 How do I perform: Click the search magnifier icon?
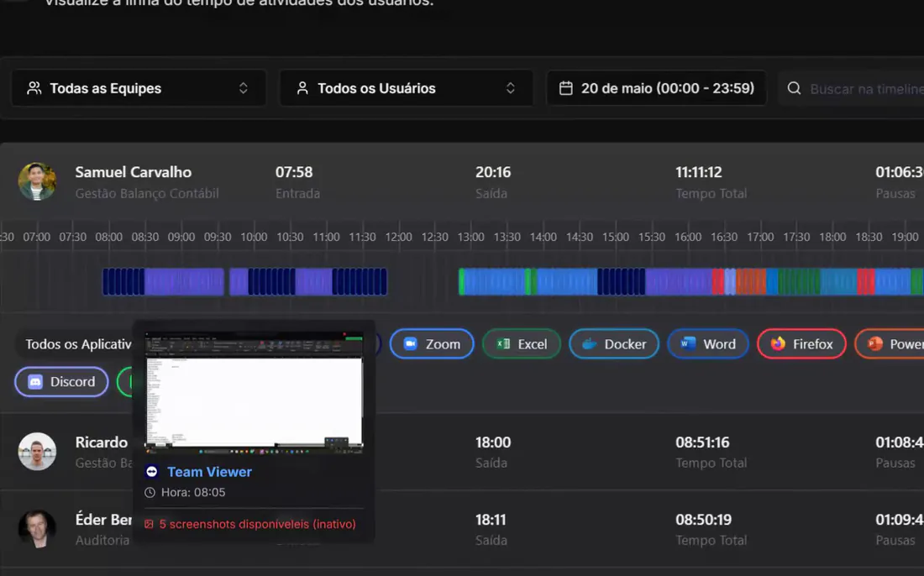point(794,88)
